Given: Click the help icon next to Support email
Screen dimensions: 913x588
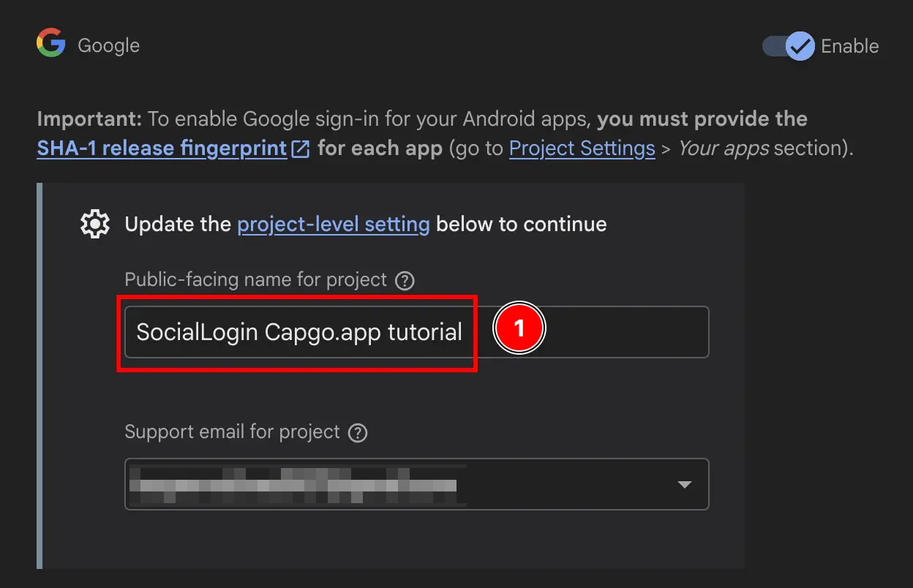Looking at the screenshot, I should [358, 432].
